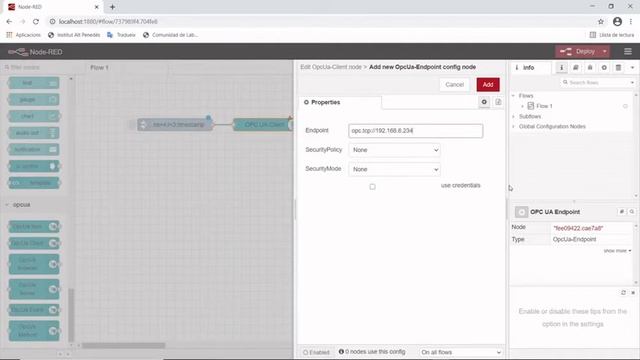Image resolution: width=640 pixels, height=360 pixels.
Task: Click the reveal-in-workspace icon beside OPC UA Endpoint
Action: pos(622,211)
